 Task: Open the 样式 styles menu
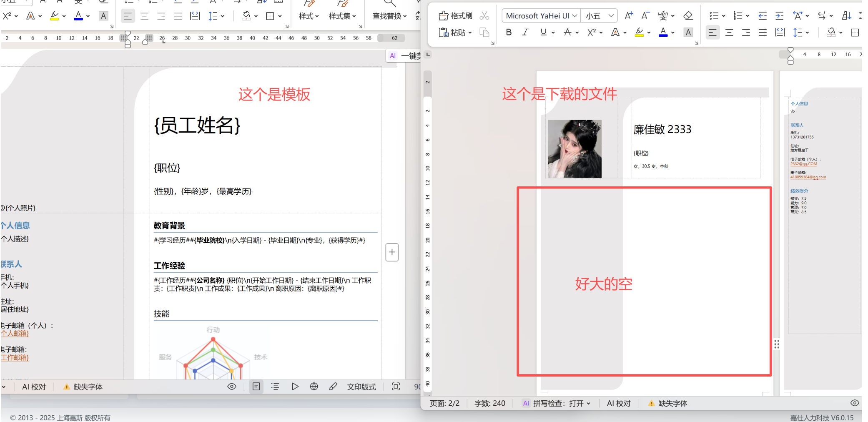309,16
